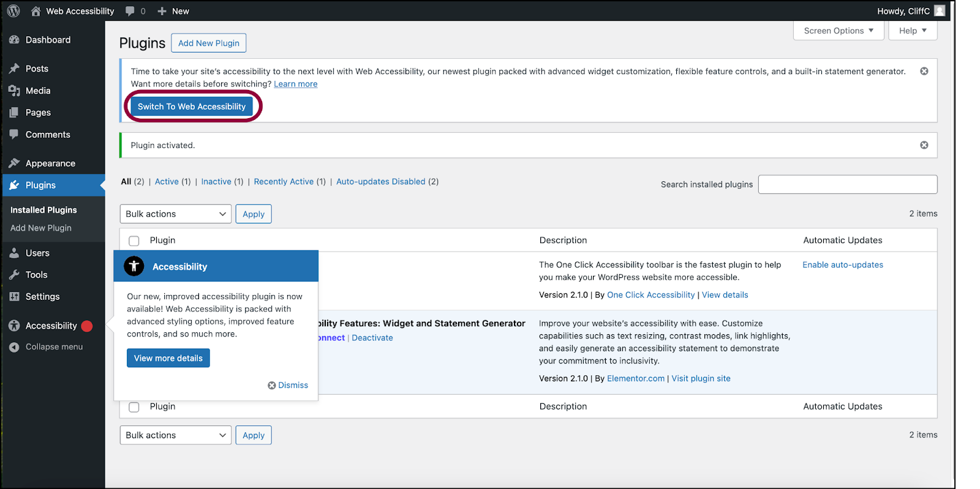Open the user avatar next to Howdy, CliffC
The height and width of the screenshot is (489, 980).
[940, 11]
